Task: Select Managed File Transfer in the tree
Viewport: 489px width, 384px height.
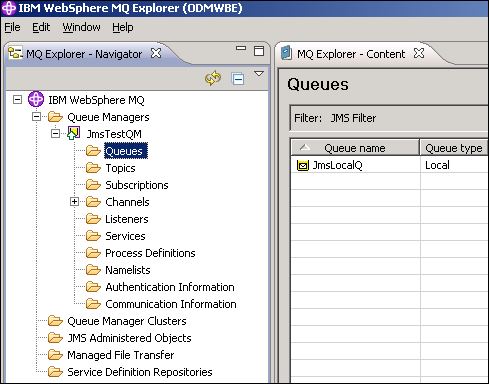Action: coord(121,355)
